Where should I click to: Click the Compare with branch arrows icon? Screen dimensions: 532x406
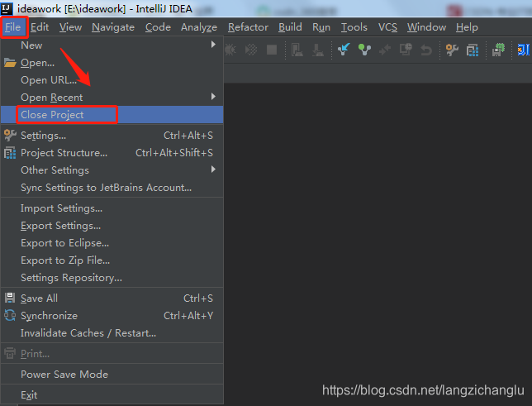click(385, 50)
